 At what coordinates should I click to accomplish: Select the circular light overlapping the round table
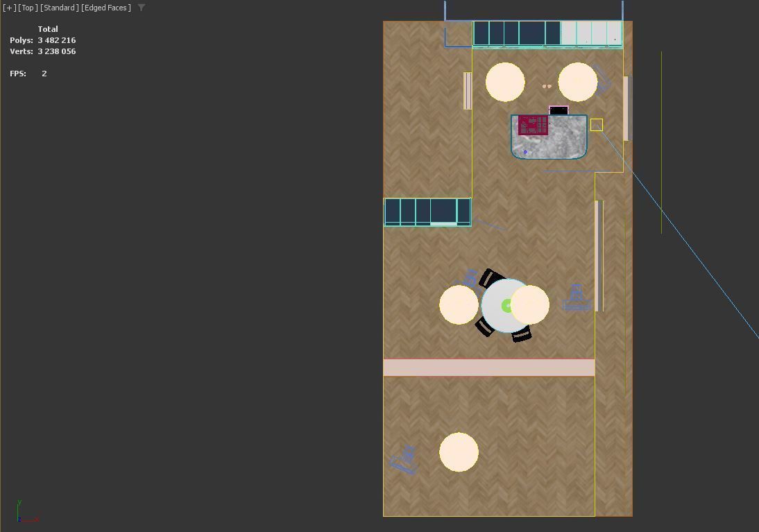(x=529, y=304)
